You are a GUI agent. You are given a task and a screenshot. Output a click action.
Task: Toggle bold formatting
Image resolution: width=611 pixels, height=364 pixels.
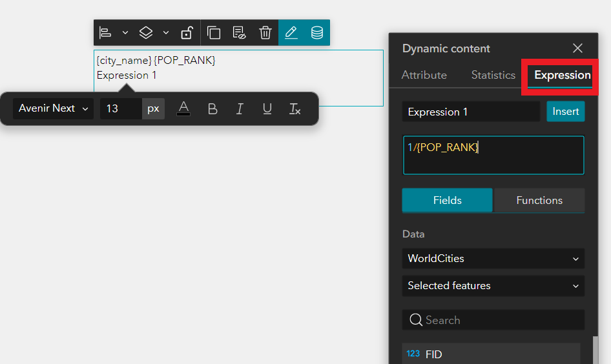tap(212, 108)
